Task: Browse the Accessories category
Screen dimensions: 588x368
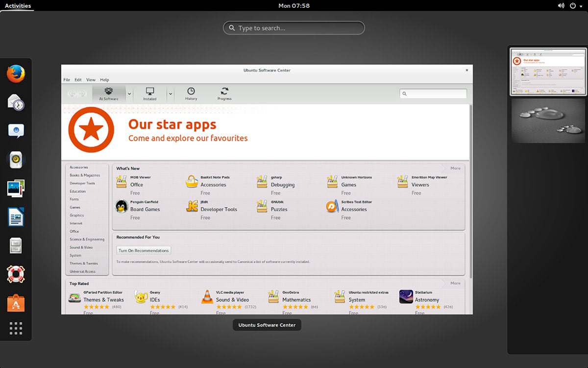Action: pos(79,167)
